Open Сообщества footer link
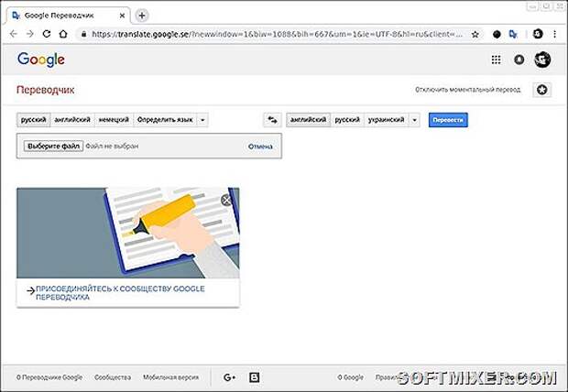 click(113, 377)
